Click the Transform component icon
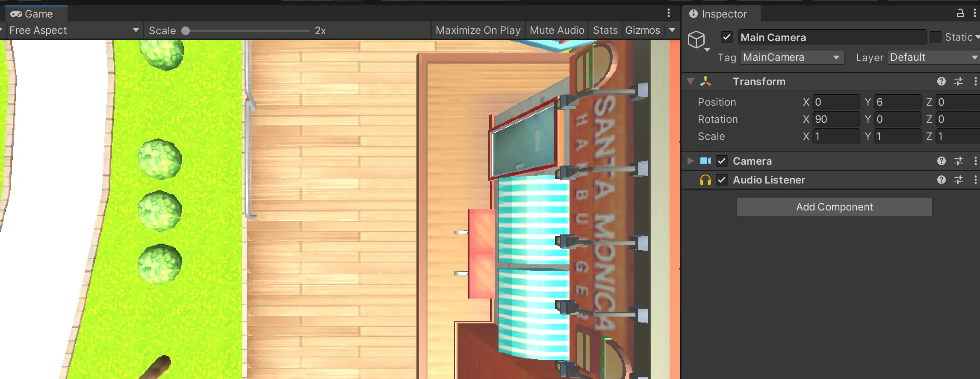 [705, 81]
